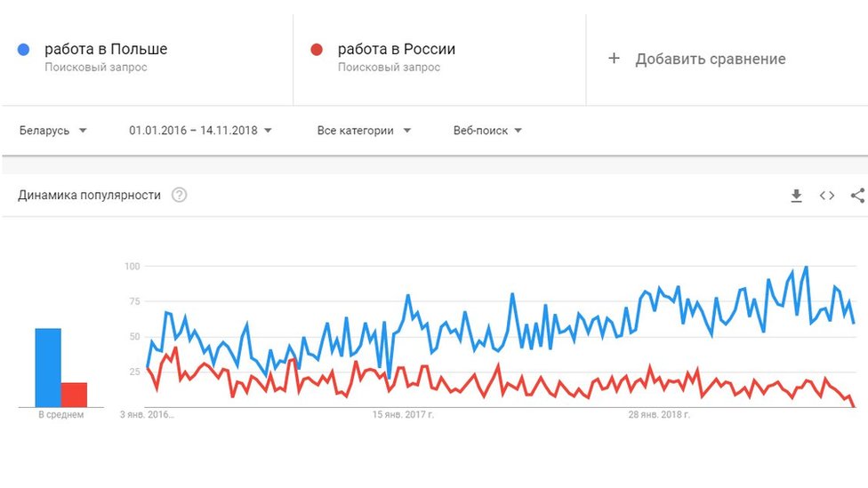Click the Динамика популярности heading
868x488 pixels.
pos(89,196)
